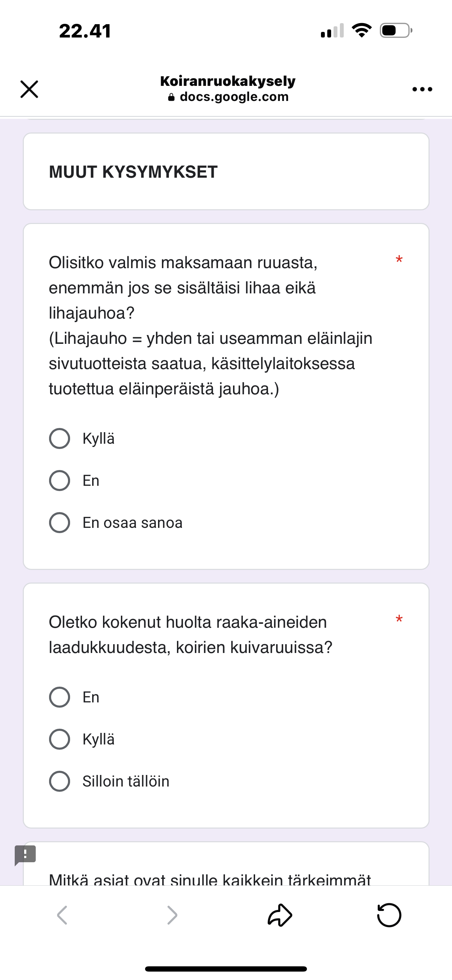Select En for paying more question

pos(60,481)
